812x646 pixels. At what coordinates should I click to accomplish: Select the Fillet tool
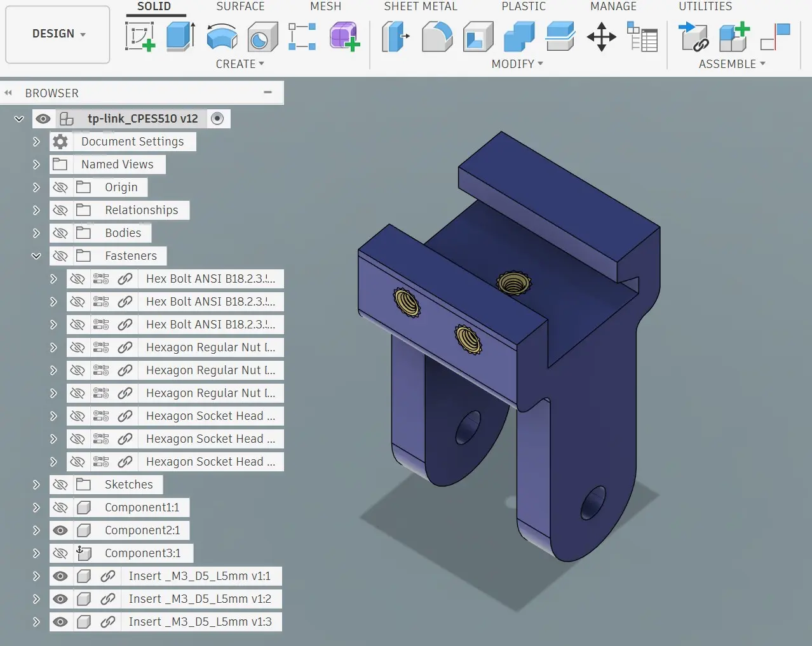tap(437, 37)
